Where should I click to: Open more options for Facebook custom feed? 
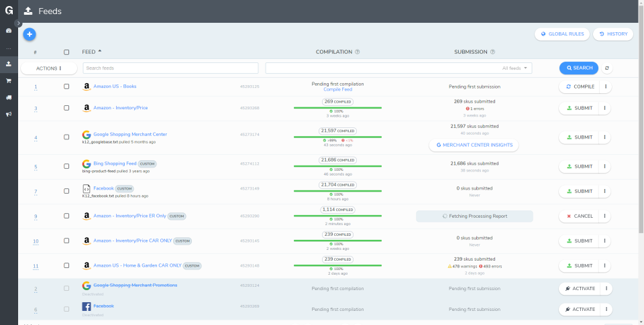click(x=605, y=191)
